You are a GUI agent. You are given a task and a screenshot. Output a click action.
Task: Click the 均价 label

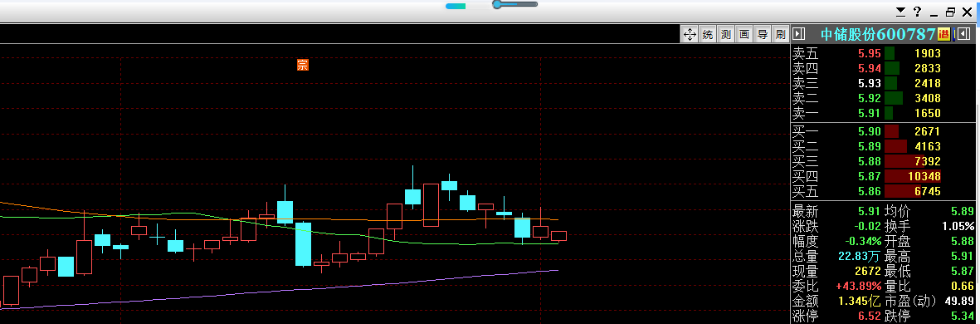click(898, 211)
